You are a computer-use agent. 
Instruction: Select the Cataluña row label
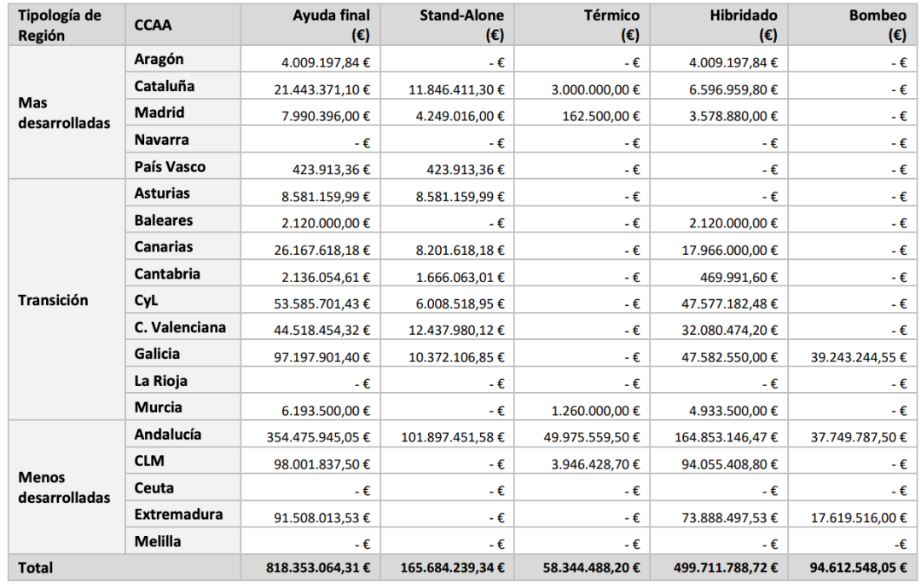pos(165,86)
